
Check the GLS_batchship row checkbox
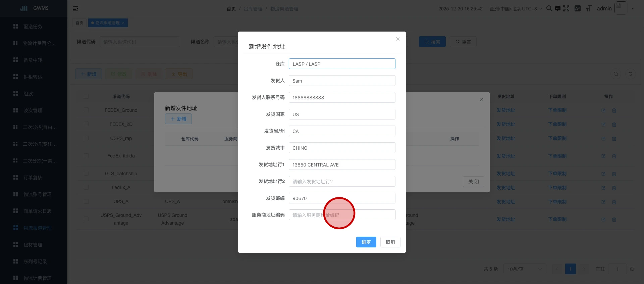86,173
